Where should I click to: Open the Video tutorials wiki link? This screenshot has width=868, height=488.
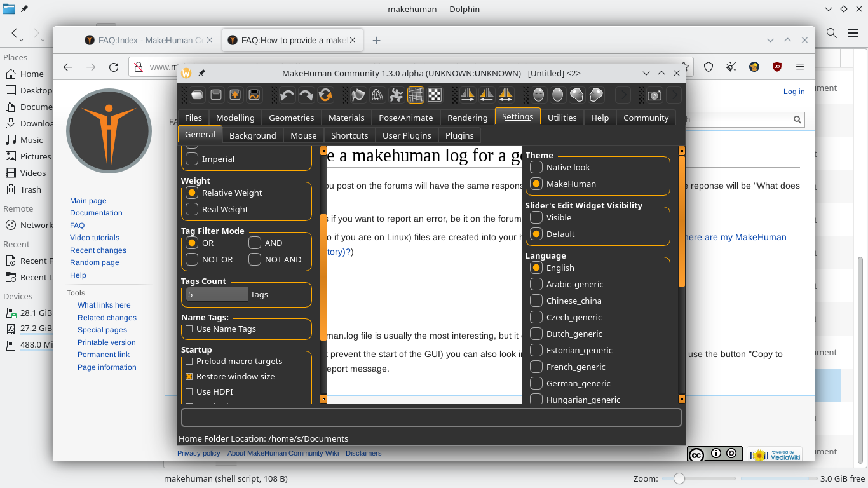(95, 238)
